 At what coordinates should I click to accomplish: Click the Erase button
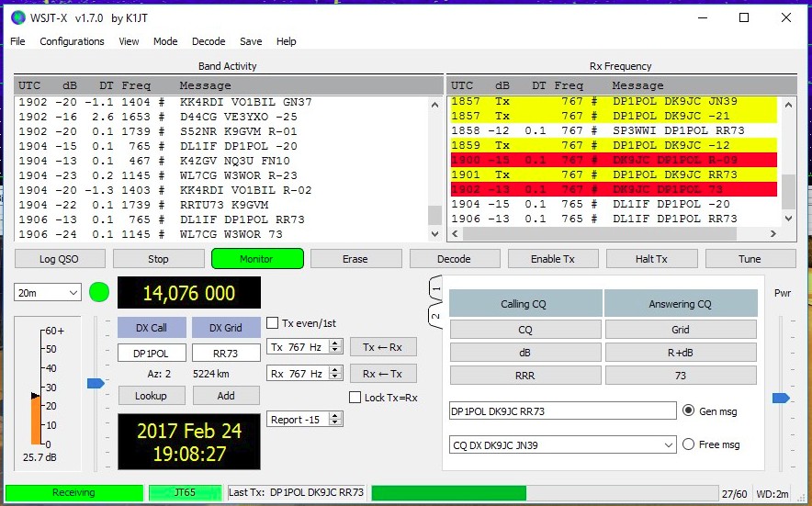tap(355, 258)
